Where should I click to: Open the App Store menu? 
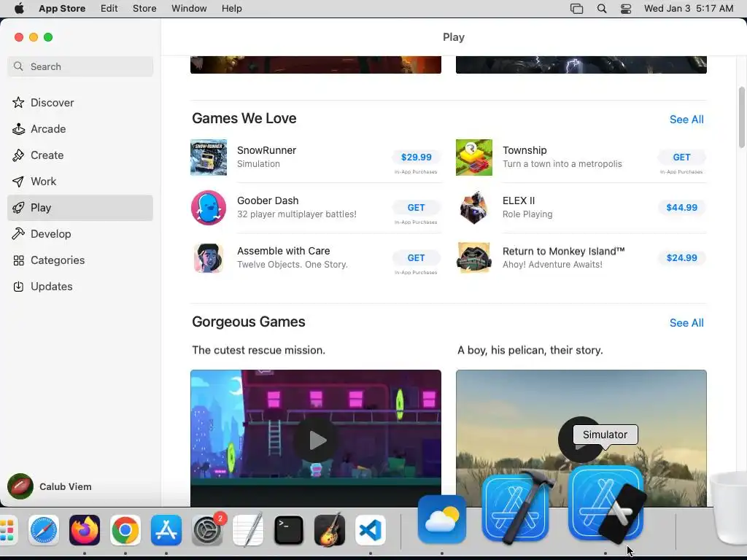pos(62,9)
